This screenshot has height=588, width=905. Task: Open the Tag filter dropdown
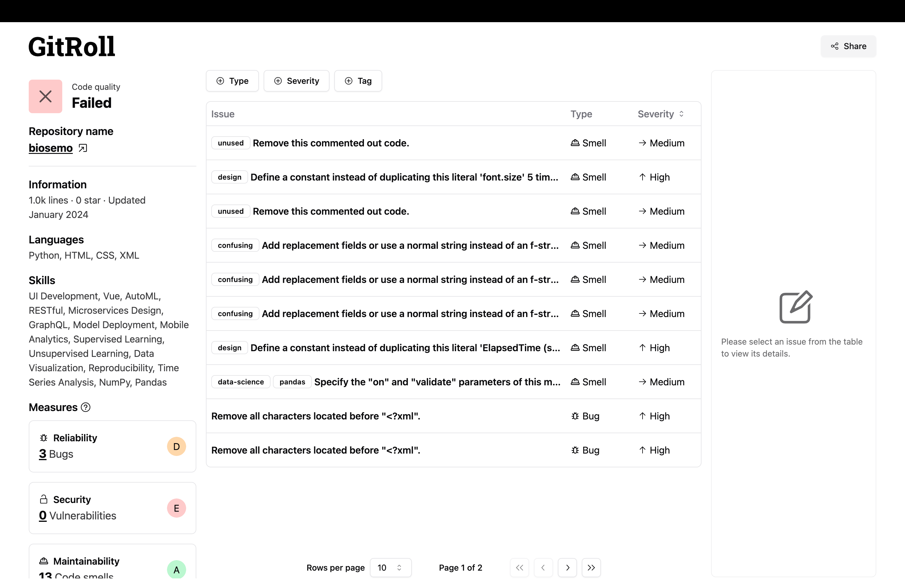tap(358, 81)
